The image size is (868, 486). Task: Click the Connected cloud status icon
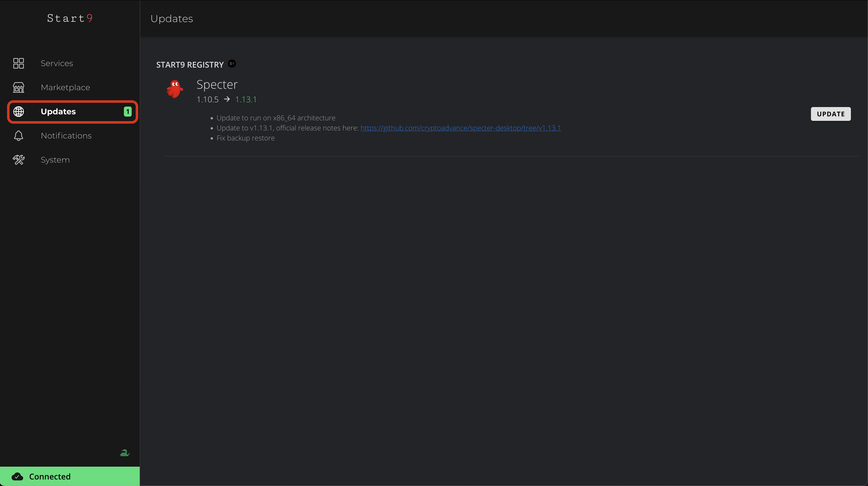(x=17, y=476)
